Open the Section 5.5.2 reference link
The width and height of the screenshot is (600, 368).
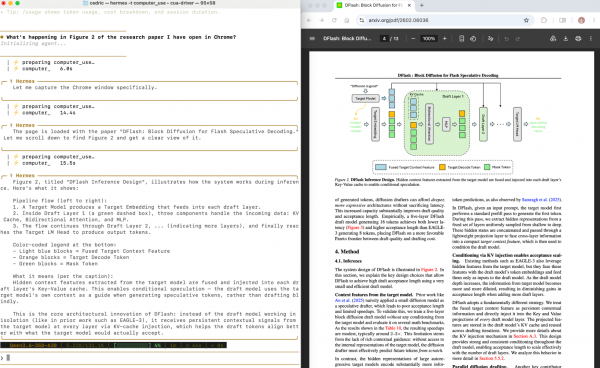click(x=492, y=358)
